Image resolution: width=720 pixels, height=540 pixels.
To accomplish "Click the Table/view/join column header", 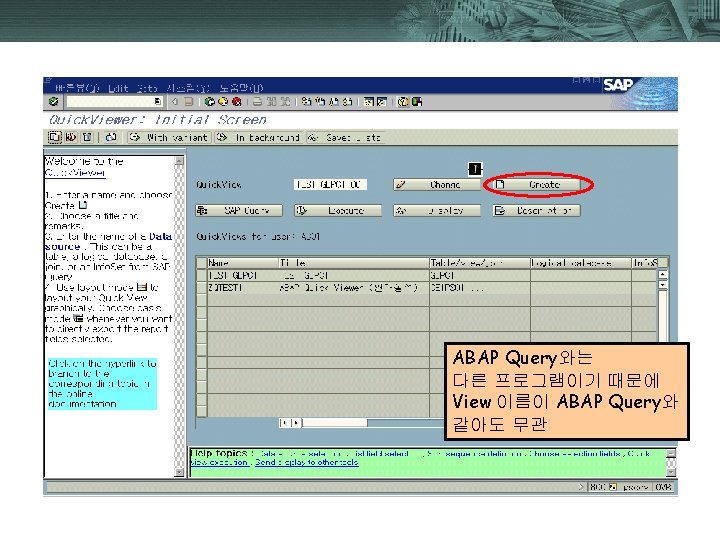I will click(479, 263).
